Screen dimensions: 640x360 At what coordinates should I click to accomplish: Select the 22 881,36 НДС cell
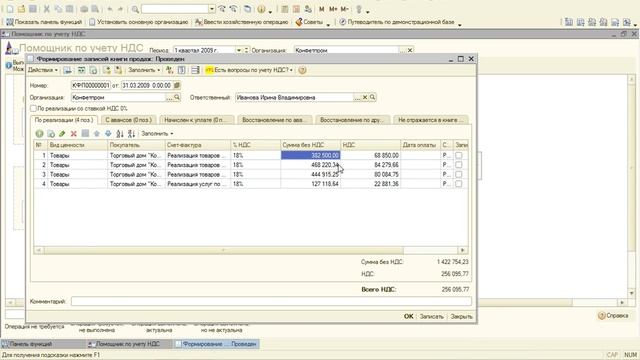point(370,184)
